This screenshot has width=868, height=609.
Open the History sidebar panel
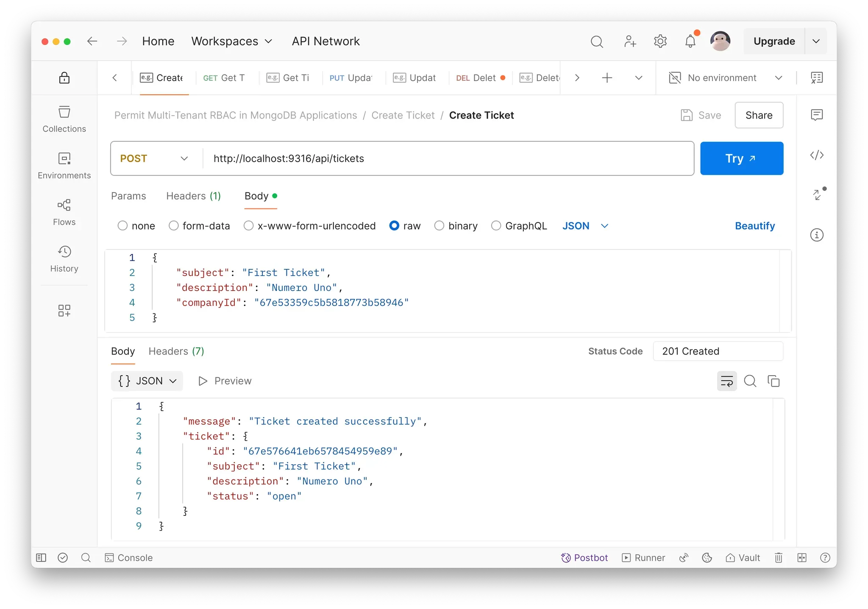[64, 259]
